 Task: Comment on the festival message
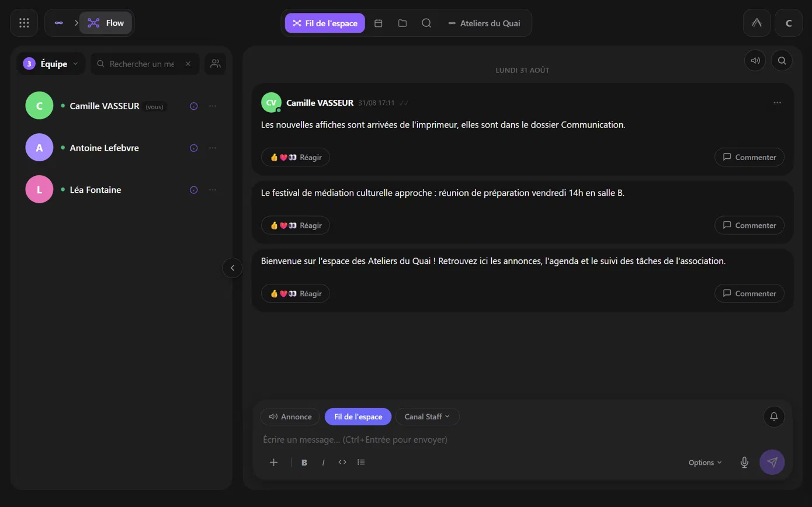coord(749,225)
